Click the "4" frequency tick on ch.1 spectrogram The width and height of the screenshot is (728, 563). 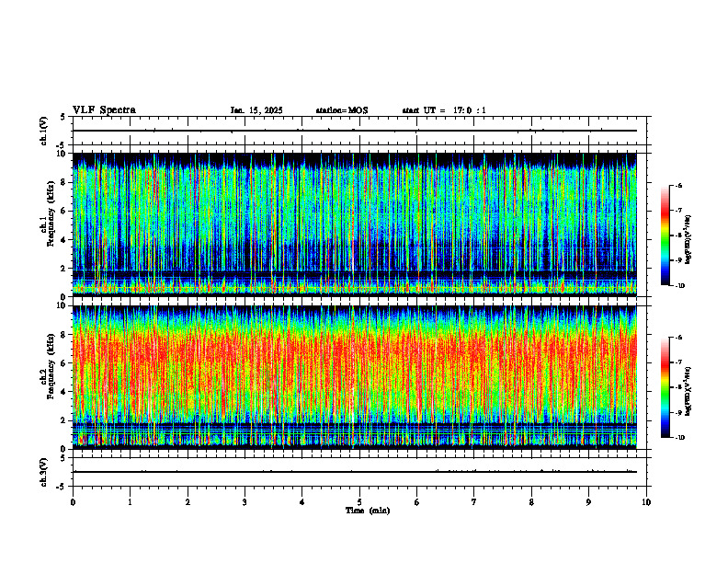64,240
